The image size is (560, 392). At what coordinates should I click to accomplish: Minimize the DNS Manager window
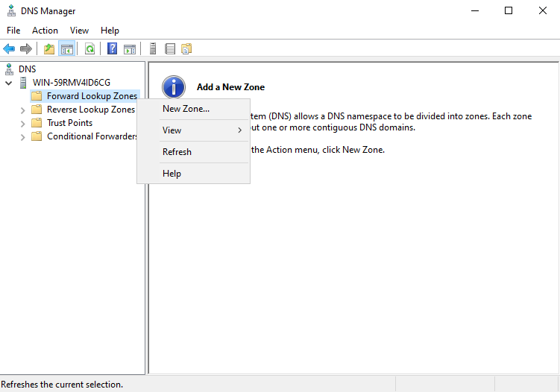coord(475,10)
